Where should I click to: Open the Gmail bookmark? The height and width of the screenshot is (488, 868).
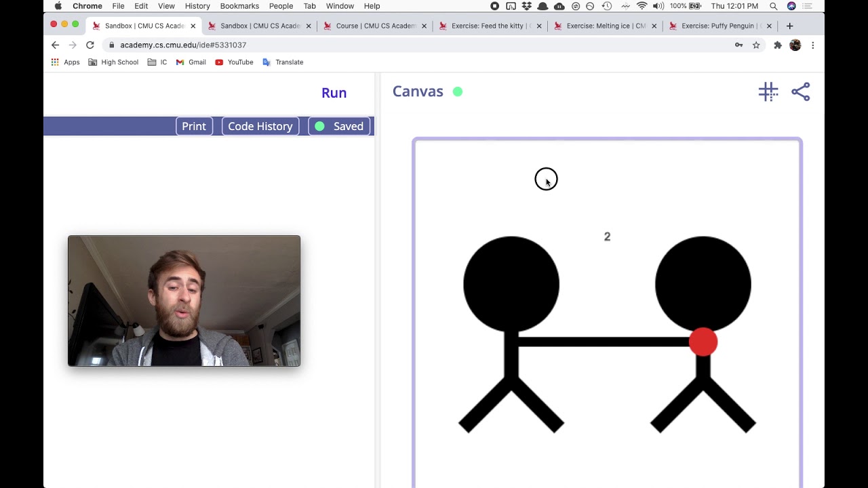191,62
